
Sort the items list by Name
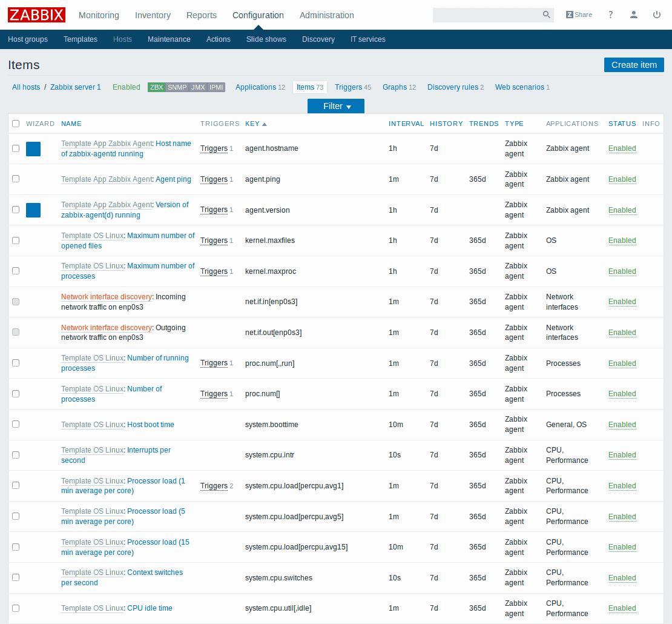[x=71, y=124]
